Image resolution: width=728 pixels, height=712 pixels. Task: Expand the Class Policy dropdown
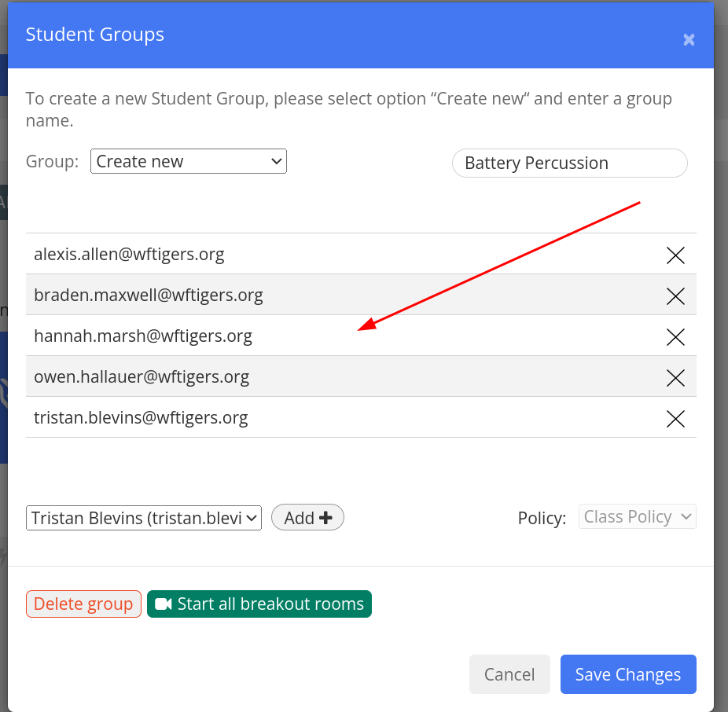(x=637, y=516)
